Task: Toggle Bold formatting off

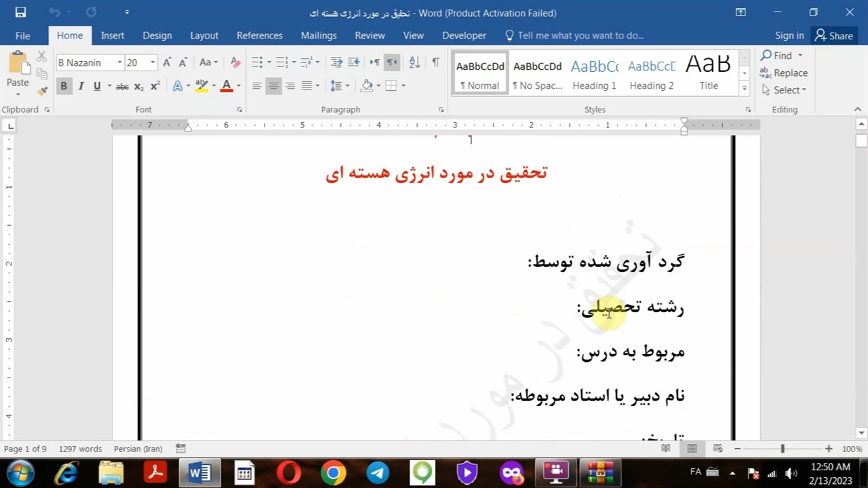Action: pyautogui.click(x=64, y=86)
